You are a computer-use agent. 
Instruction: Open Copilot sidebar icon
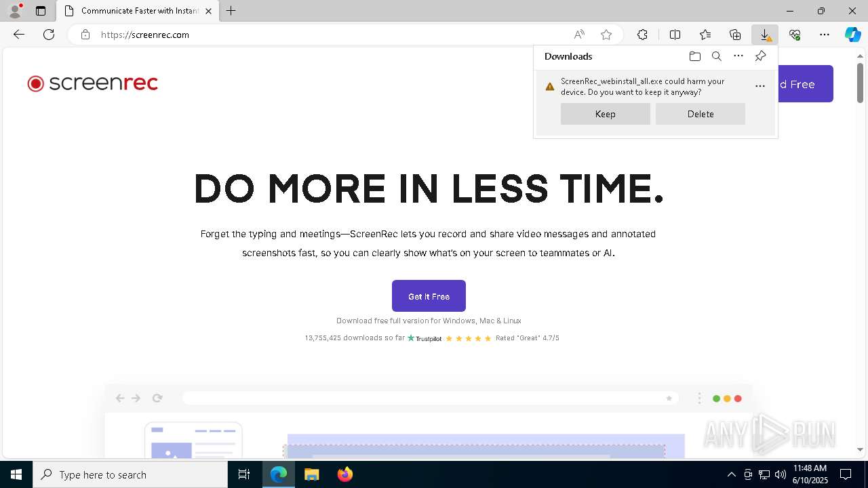click(852, 35)
